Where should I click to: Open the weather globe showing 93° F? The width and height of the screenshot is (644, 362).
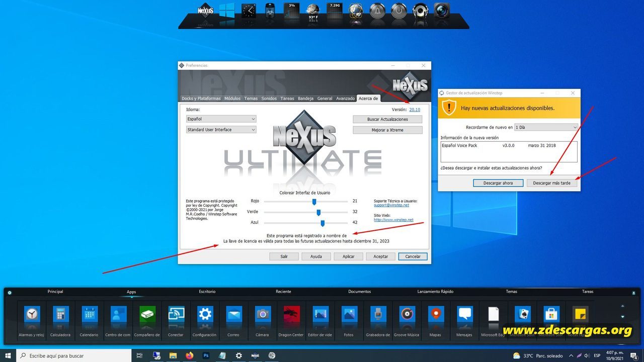(x=313, y=12)
